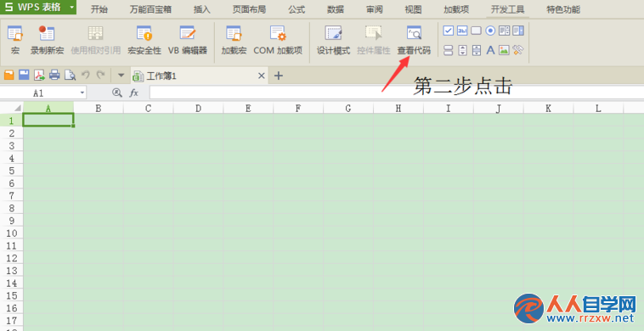644x331 pixels.
Task: Insert a text box (abl) control
Action: tap(462, 31)
